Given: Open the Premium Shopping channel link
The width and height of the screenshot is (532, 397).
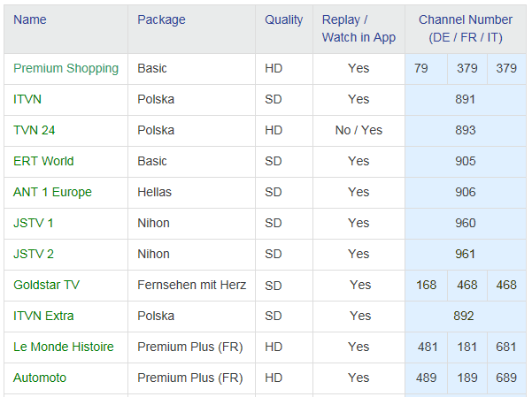Looking at the screenshot, I should 66,68.
